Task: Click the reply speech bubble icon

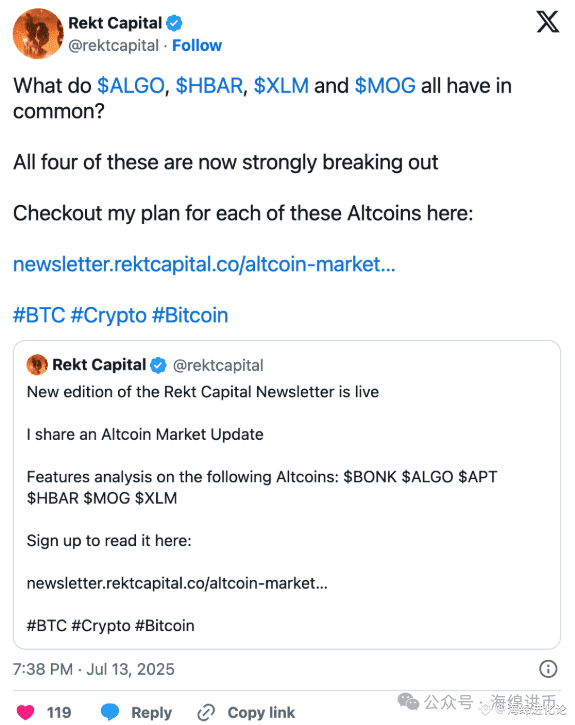Action: pyautogui.click(x=110, y=712)
